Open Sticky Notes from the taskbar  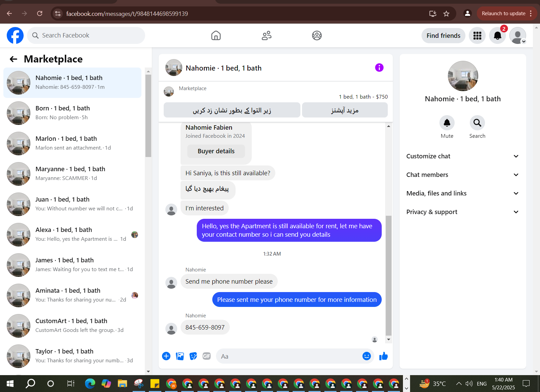(155, 384)
